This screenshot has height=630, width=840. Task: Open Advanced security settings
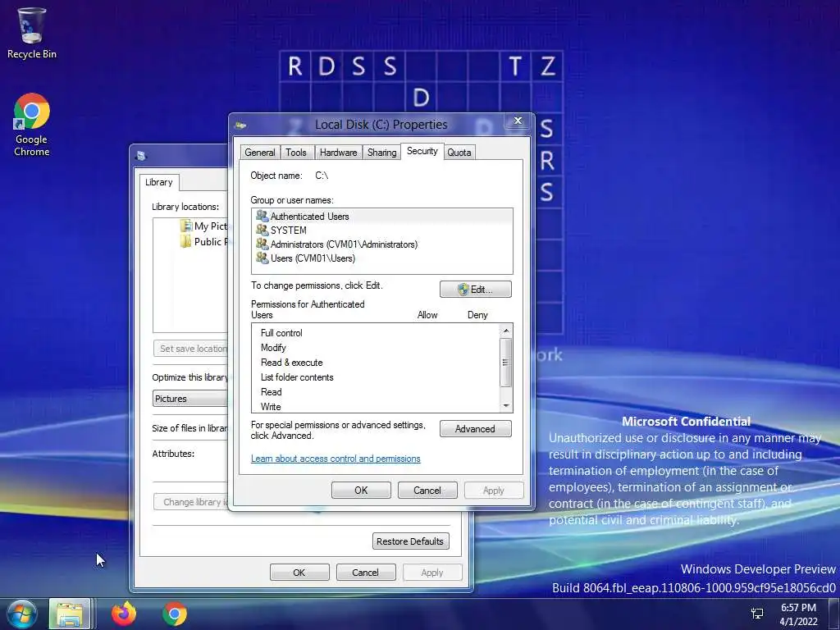point(476,428)
